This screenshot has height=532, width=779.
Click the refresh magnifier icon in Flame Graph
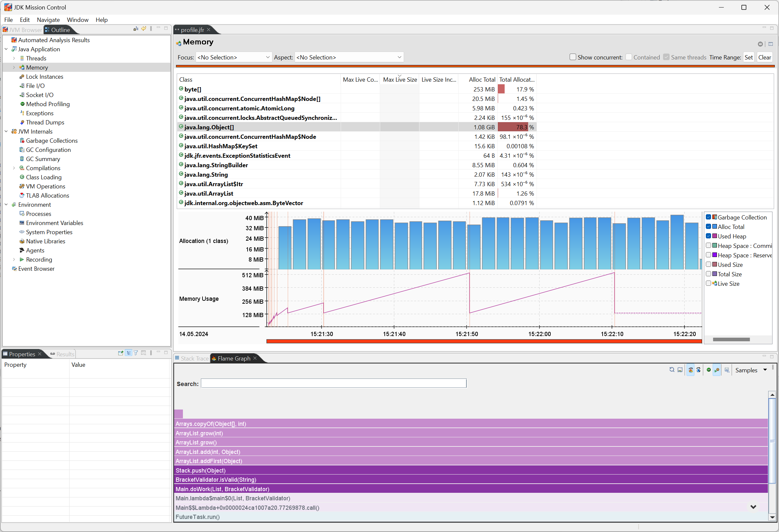(x=672, y=370)
